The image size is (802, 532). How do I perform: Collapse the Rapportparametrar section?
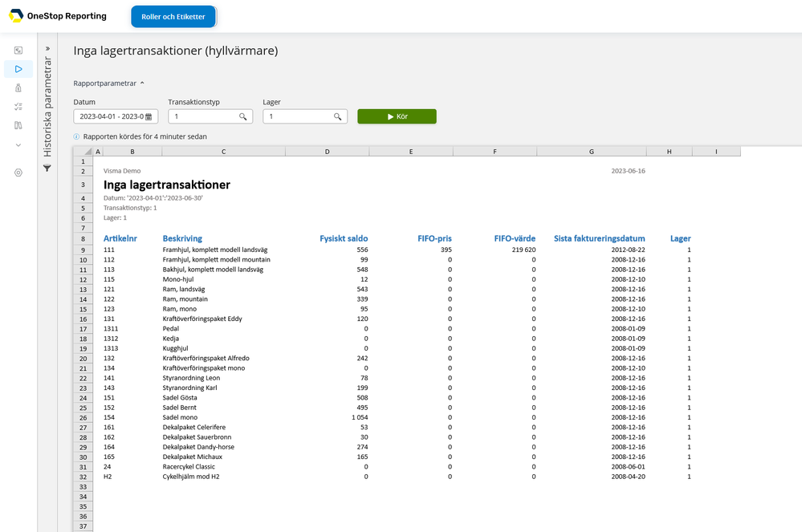pos(109,83)
